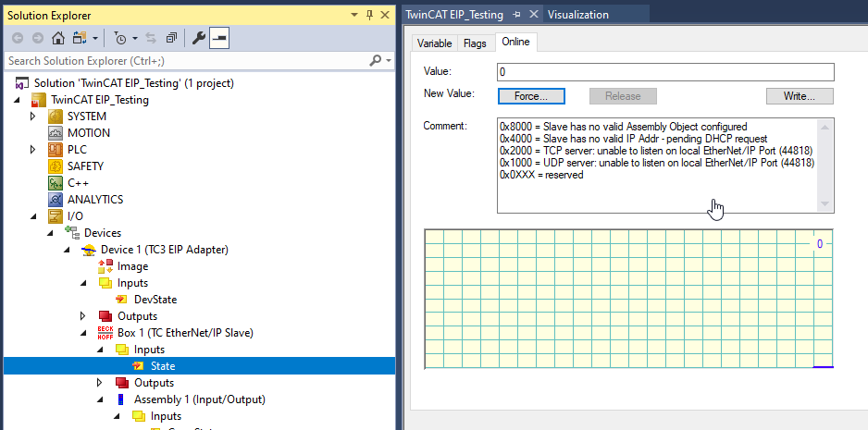Select the Image item under Device 1
The image size is (868, 430).
click(132, 266)
